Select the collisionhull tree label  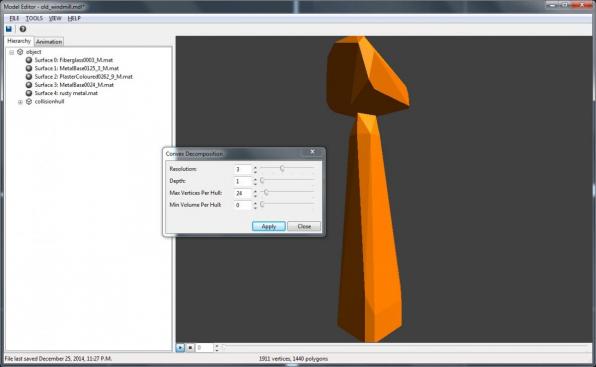point(49,101)
